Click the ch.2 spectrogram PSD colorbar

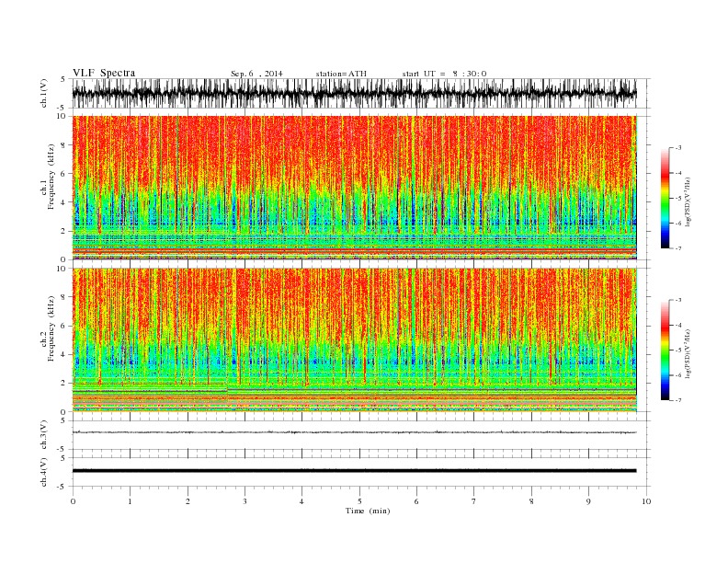pos(665,350)
